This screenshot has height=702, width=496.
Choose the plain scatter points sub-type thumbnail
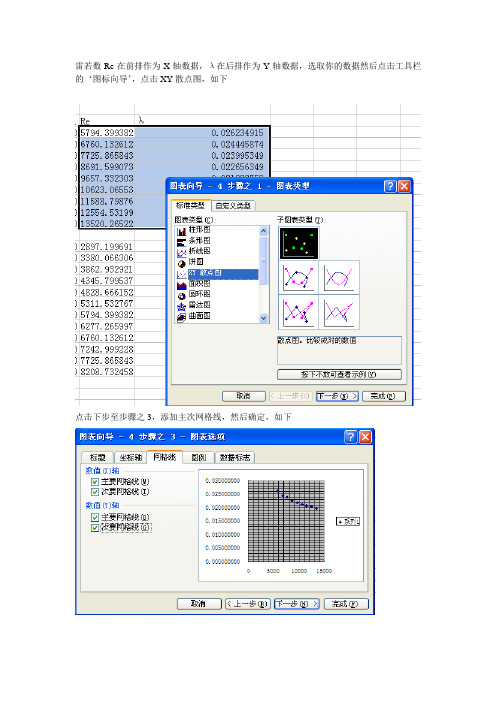tap(299, 243)
